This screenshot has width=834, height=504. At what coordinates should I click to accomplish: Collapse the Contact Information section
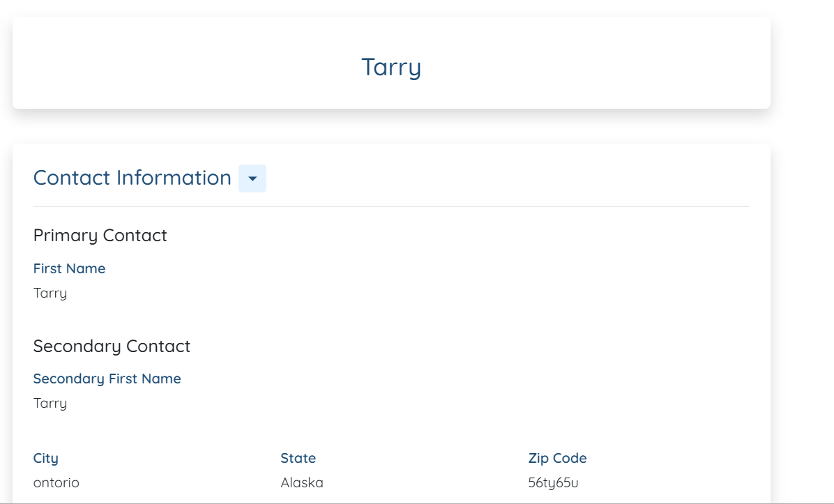coord(252,179)
